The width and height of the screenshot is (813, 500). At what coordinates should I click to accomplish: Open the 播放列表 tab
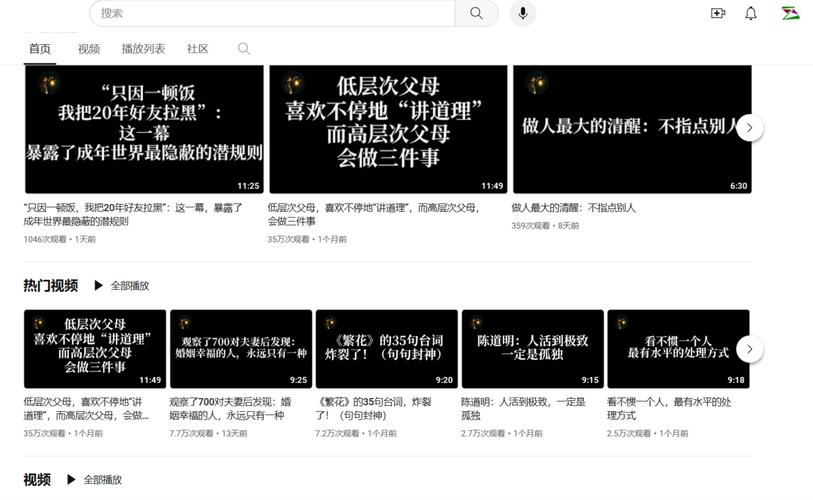click(143, 49)
